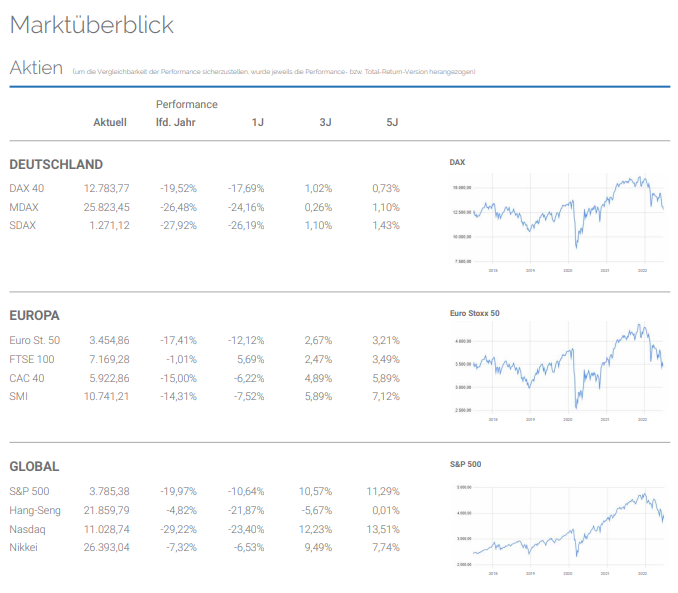The image size is (678, 593).
Task: Select the SDAX row label
Action: (x=23, y=226)
